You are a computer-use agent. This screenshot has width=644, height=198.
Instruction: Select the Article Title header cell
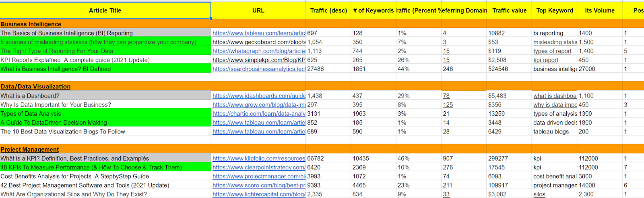[x=105, y=10]
